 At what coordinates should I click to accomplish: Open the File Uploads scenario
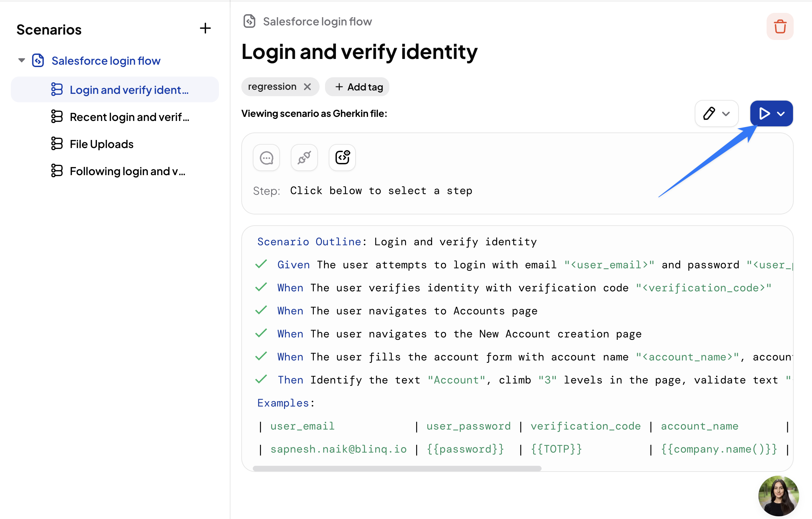tap(101, 144)
